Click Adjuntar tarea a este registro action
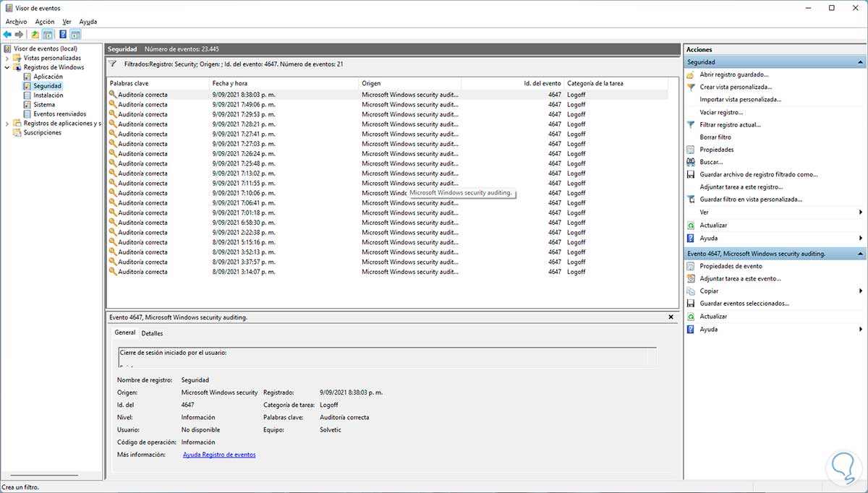Viewport: 868px width, 493px height. pos(742,187)
